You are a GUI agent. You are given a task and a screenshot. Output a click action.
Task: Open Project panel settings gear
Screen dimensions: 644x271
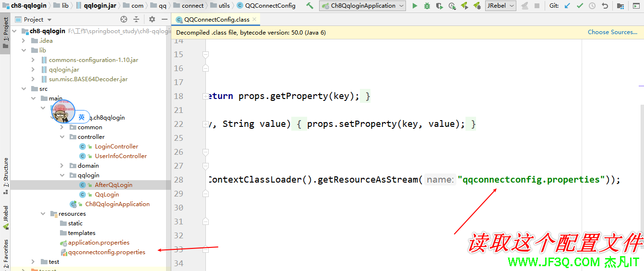[152, 19]
